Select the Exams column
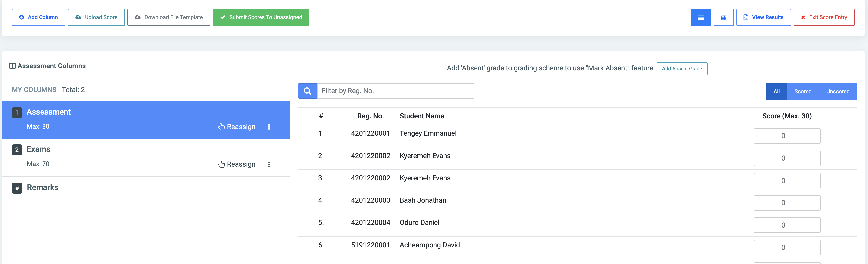The height and width of the screenshot is (264, 868). (x=38, y=149)
